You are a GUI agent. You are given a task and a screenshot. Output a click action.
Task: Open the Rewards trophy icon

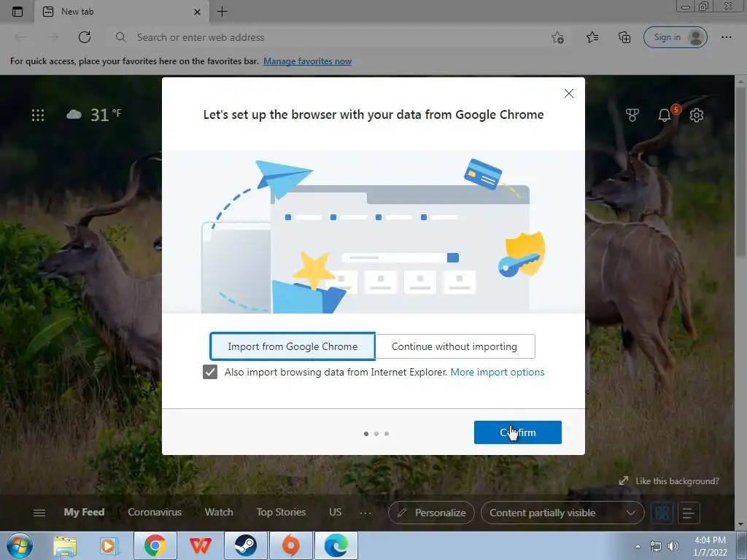point(632,114)
